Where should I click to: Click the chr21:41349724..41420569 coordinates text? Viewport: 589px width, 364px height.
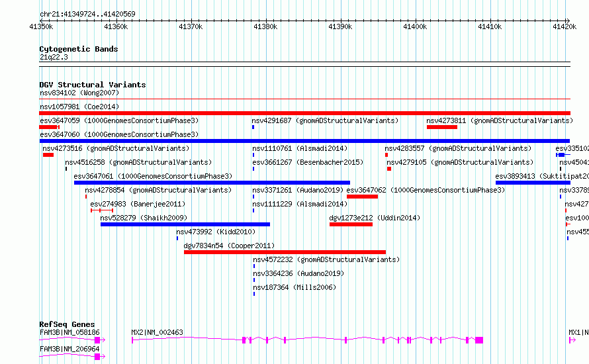coord(87,14)
